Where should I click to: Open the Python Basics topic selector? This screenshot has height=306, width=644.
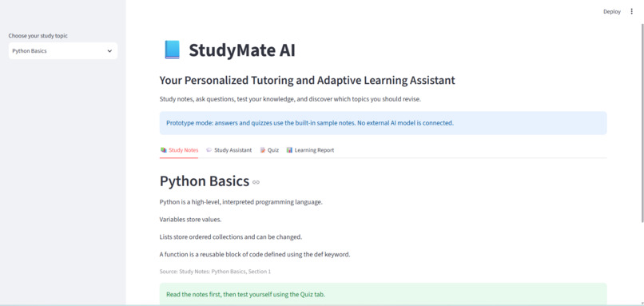[x=63, y=51]
